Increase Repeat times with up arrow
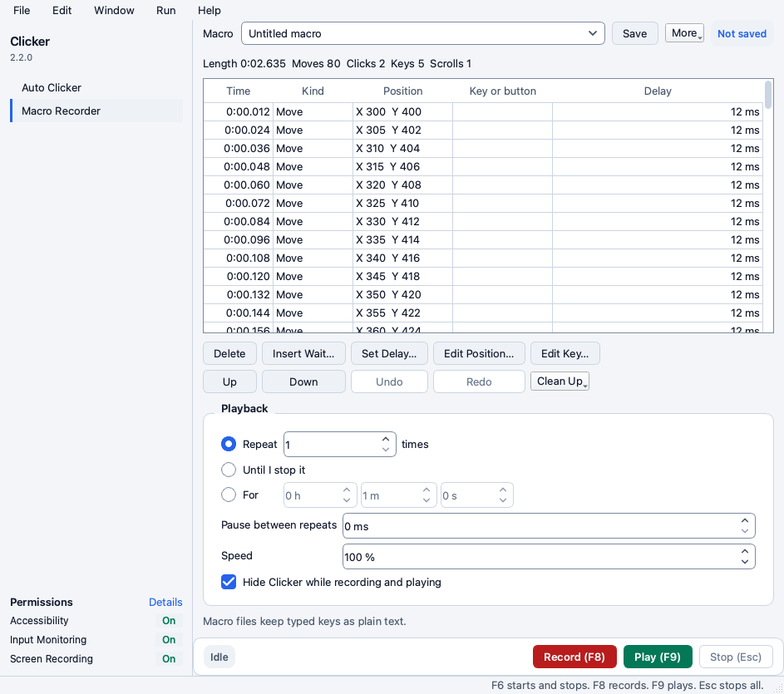 pyautogui.click(x=386, y=439)
